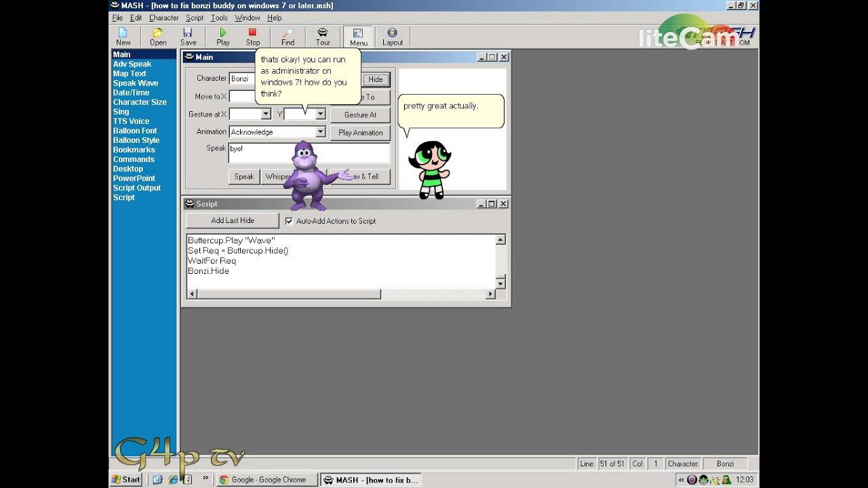The height and width of the screenshot is (488, 868).
Task: Play the script with the Play icon
Action: pyautogui.click(x=223, y=37)
